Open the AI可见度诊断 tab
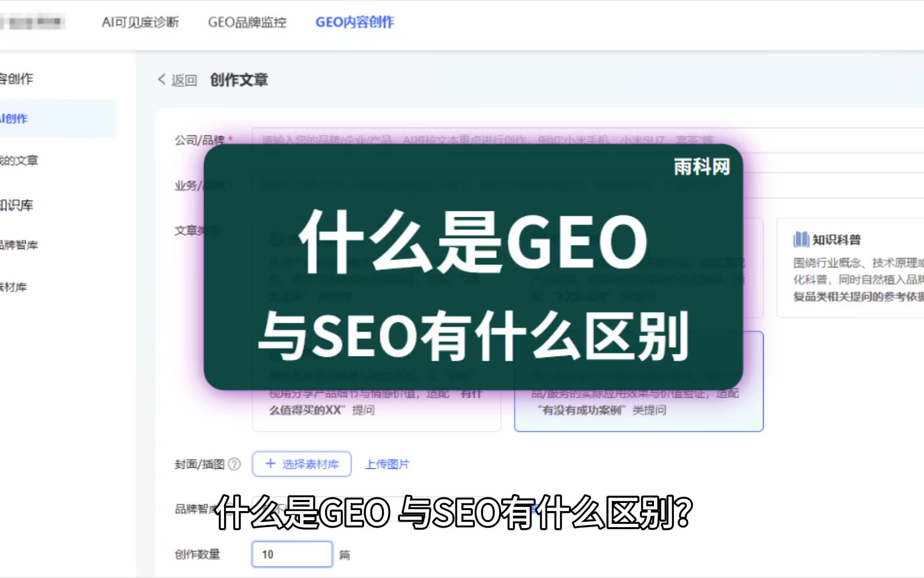Image resolution: width=924 pixels, height=578 pixels. coord(141,22)
